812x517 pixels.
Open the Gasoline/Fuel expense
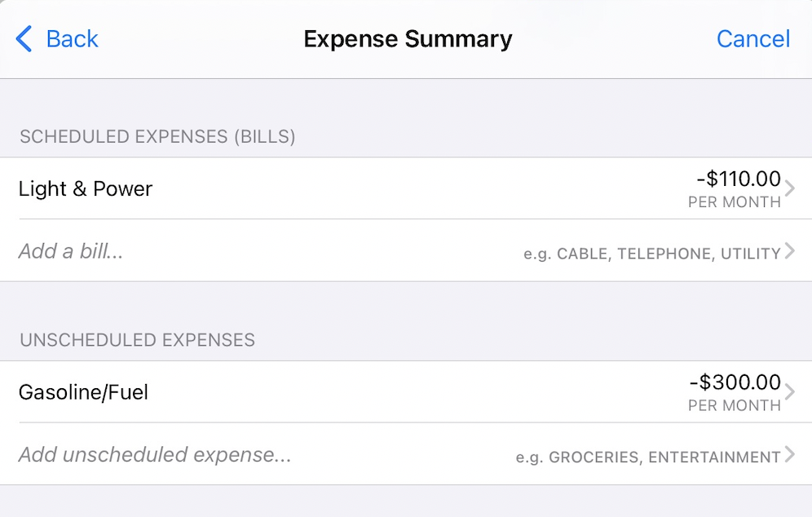pyautogui.click(x=83, y=392)
